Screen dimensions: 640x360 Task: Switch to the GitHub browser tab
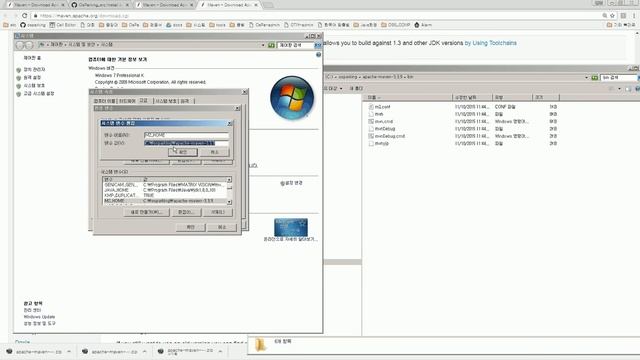(100, 5)
